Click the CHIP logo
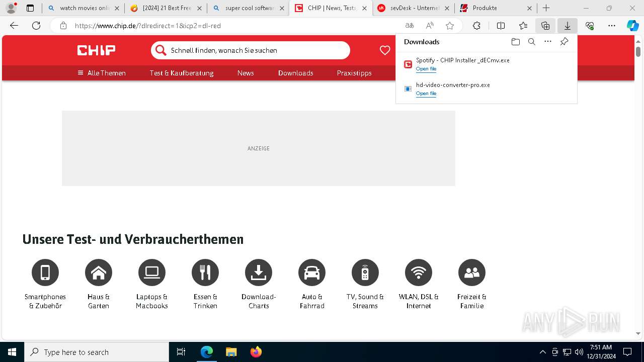The width and height of the screenshot is (644, 362). coord(96,50)
